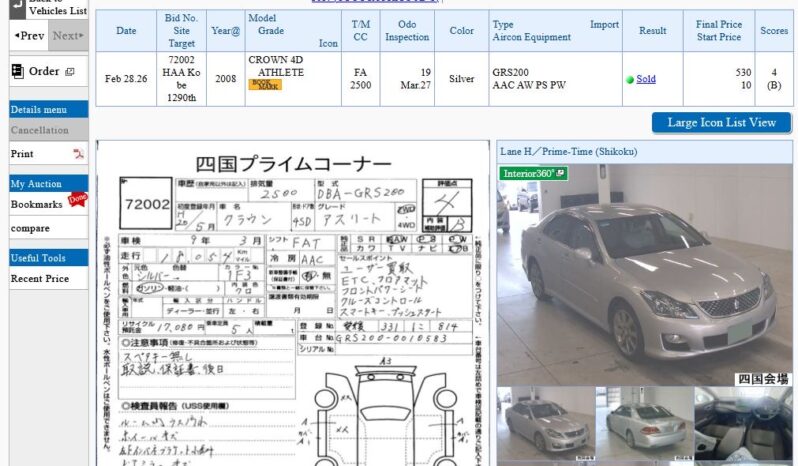
Task: Click the Cancellation menu item
Action: click(48, 130)
